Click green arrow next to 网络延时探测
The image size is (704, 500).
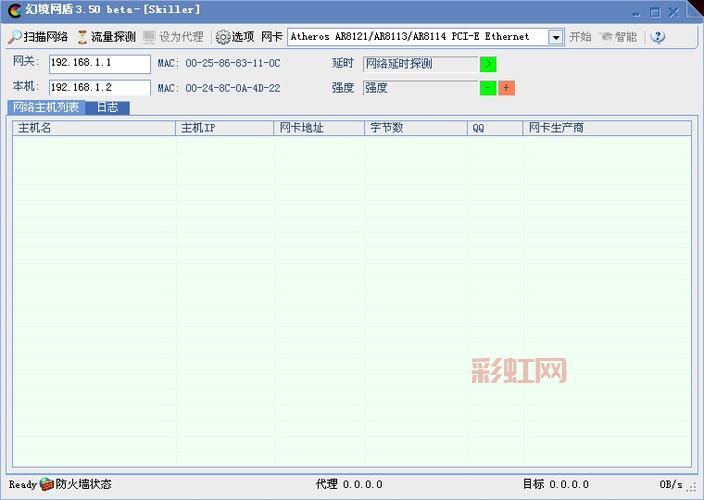click(488, 64)
